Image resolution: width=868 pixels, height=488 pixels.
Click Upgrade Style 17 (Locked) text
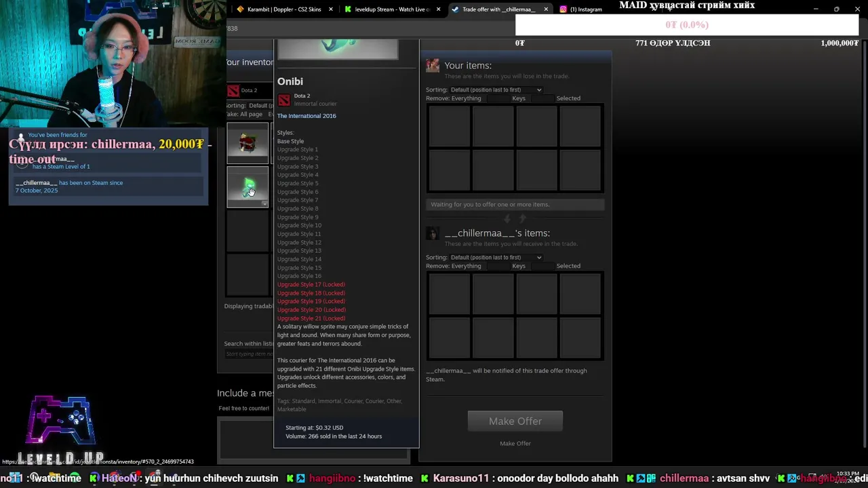311,285
